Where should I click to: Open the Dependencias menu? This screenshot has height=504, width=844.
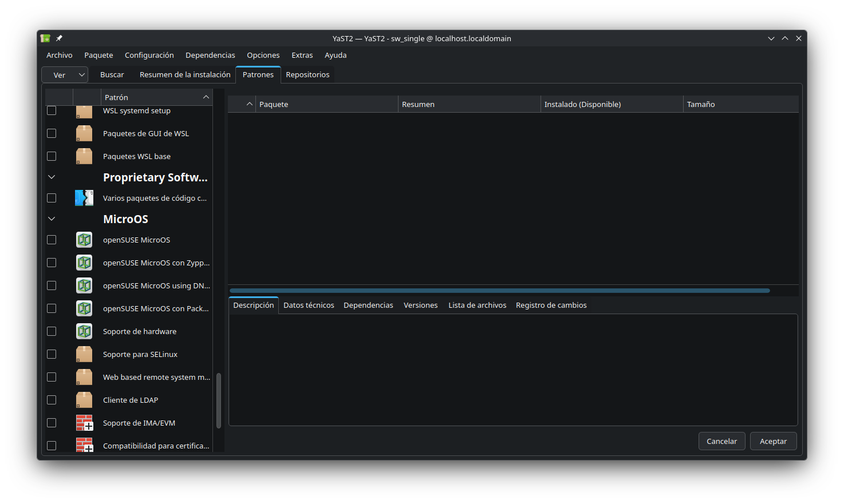[x=210, y=55]
